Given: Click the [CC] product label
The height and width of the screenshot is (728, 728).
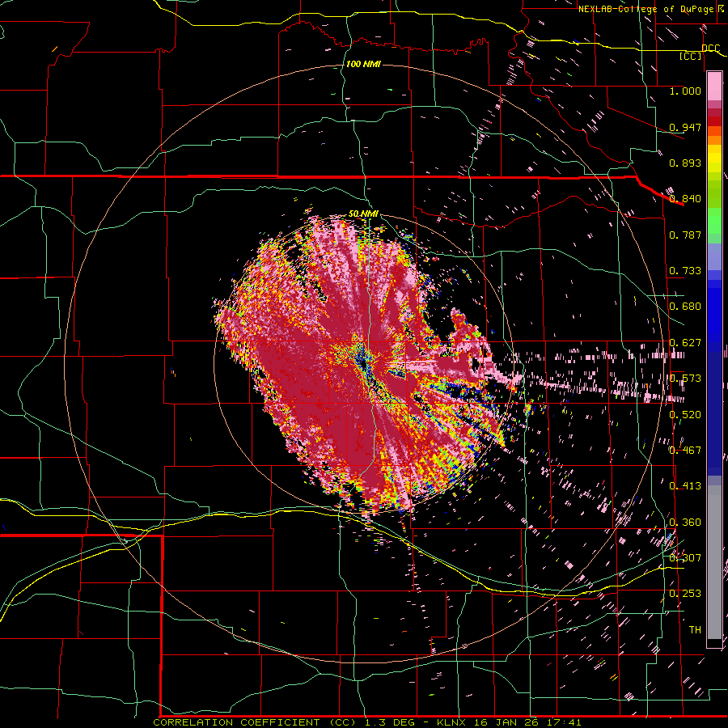Looking at the screenshot, I should 691,56.
